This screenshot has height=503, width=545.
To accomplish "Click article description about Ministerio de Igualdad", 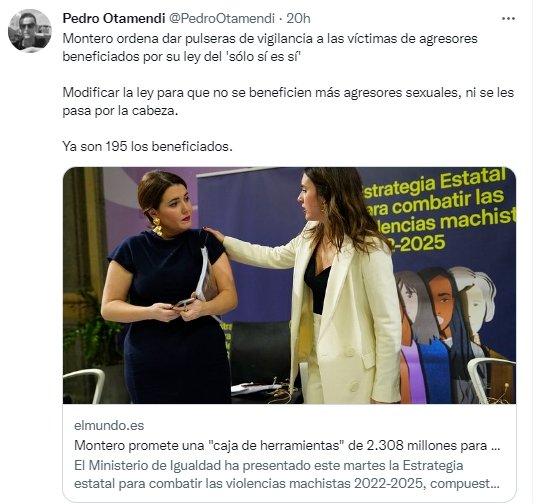I will [x=287, y=474].
